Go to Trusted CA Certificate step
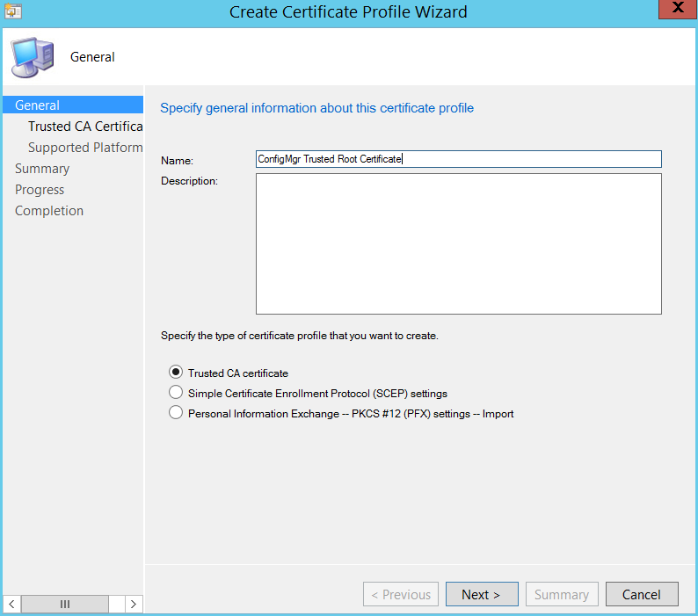 [x=85, y=127]
